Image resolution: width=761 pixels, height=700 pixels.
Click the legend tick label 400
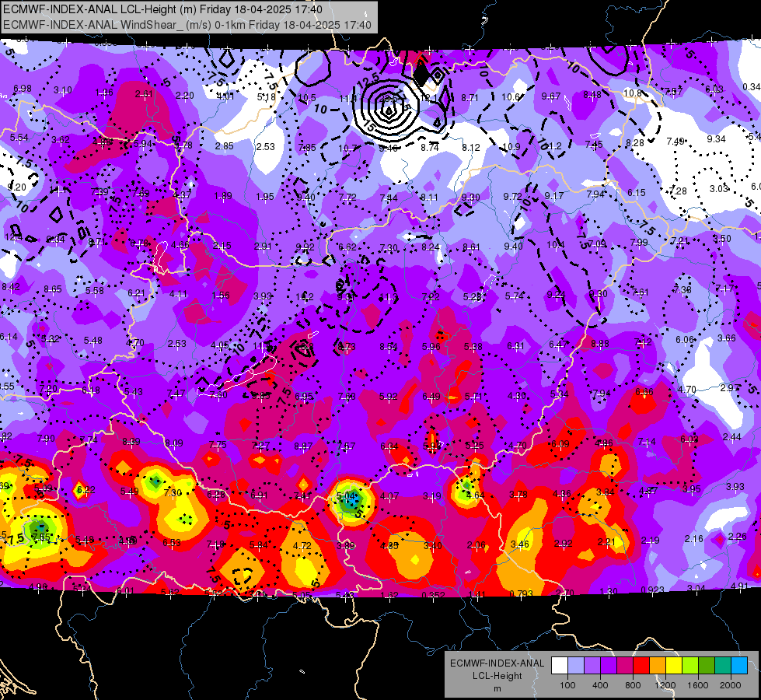(x=600, y=685)
